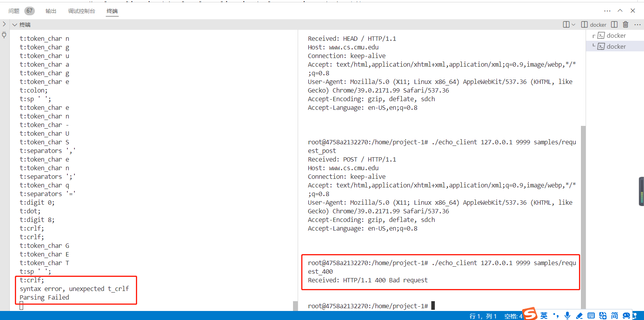Toggle Sogou punctuation mode button
This screenshot has height=320, width=644.
pyautogui.click(x=556, y=315)
